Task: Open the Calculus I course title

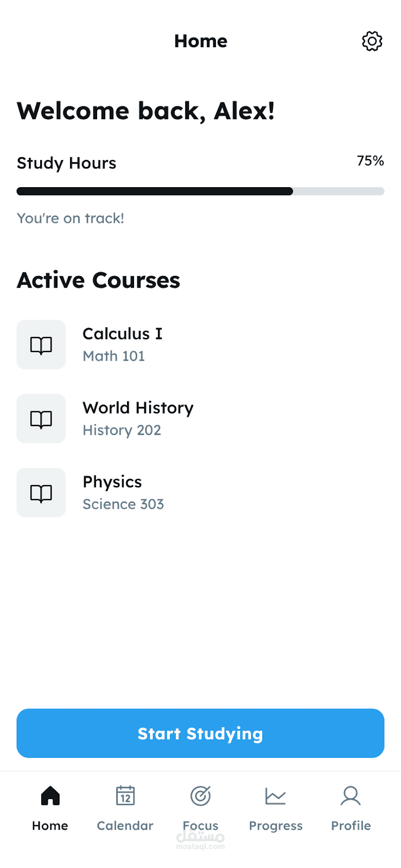Action: pyautogui.click(x=122, y=334)
